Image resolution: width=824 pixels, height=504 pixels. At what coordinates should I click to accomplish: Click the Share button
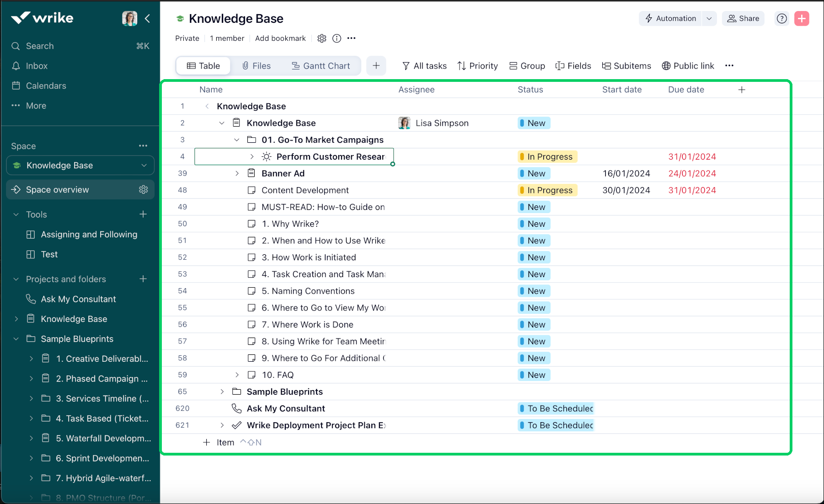click(743, 18)
